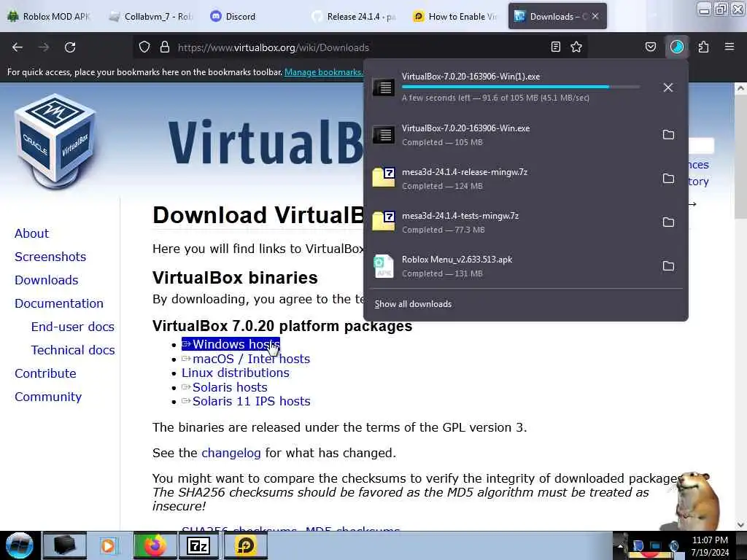The image size is (747, 560).
Task: Open the mesa3d-24.1.4-tests-mingw.7z download entry
Action: [510, 222]
